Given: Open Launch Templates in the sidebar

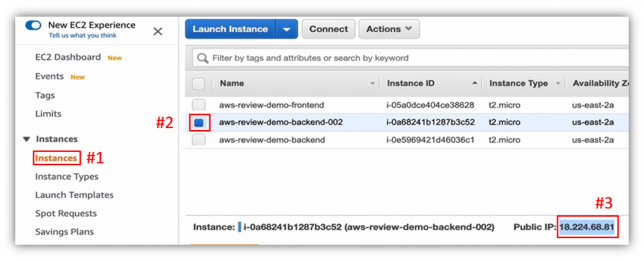Looking at the screenshot, I should tap(74, 195).
